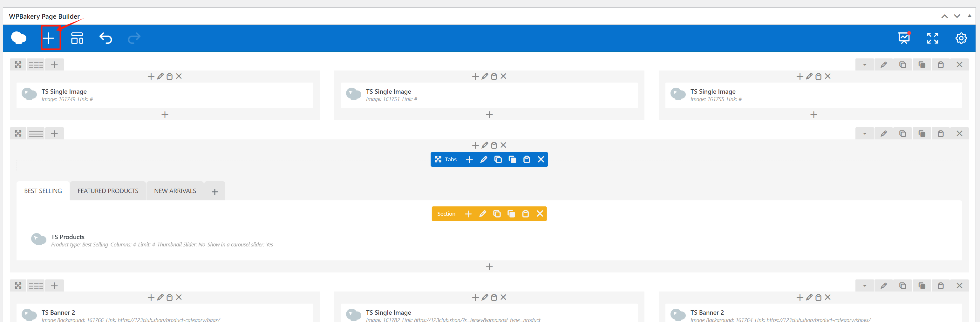Open the Add Element panel

[49, 38]
